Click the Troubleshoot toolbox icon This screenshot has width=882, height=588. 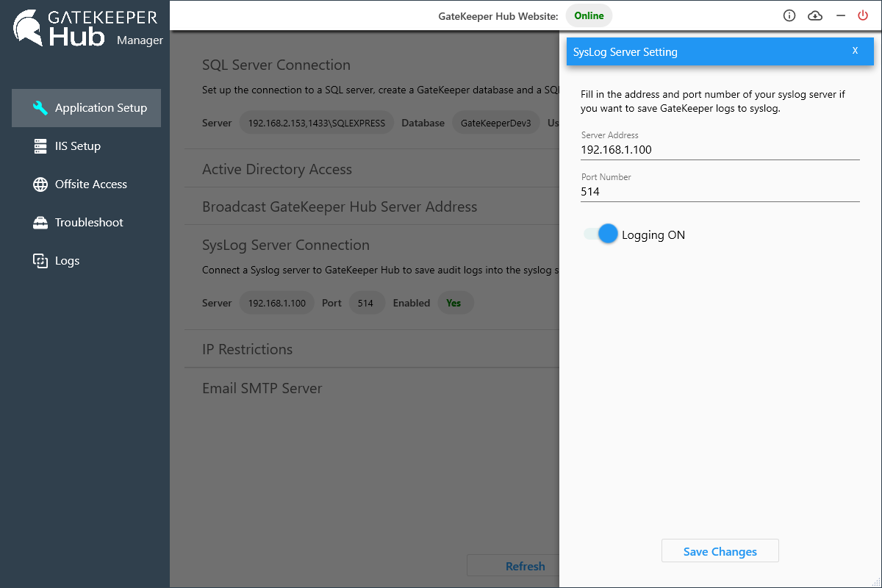[x=40, y=223]
